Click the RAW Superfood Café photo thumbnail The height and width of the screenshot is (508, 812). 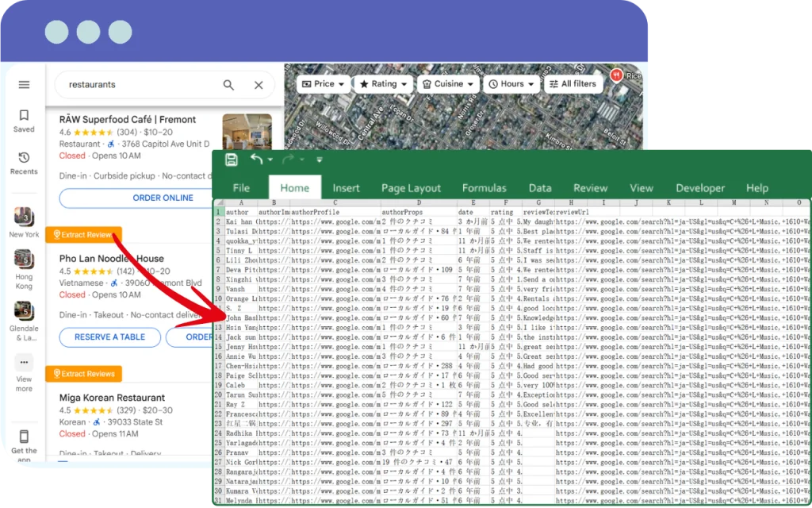point(247,132)
